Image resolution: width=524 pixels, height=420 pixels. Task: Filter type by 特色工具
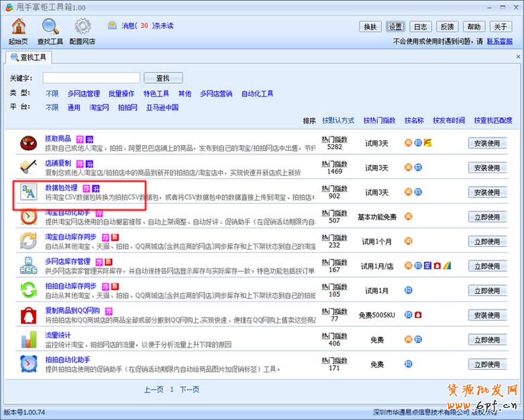(x=156, y=93)
